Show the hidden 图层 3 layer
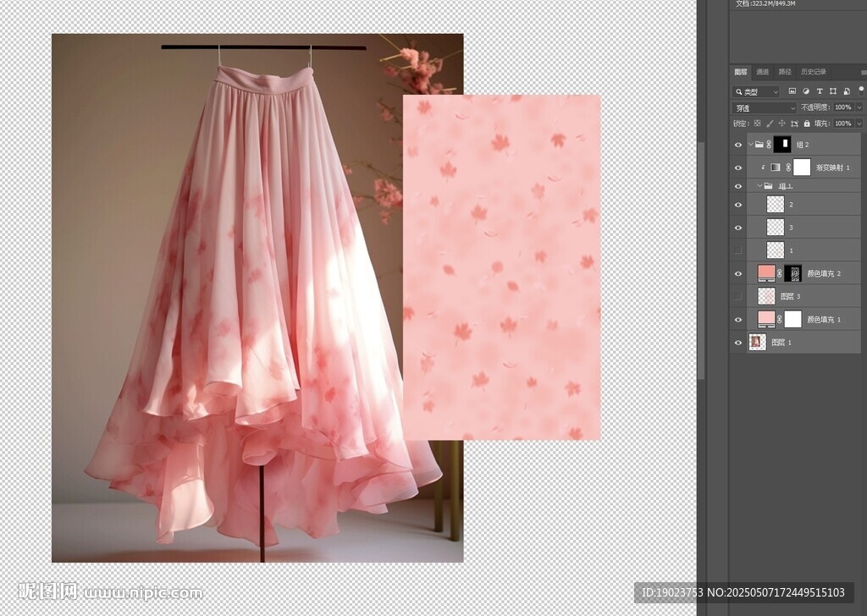 [738, 296]
